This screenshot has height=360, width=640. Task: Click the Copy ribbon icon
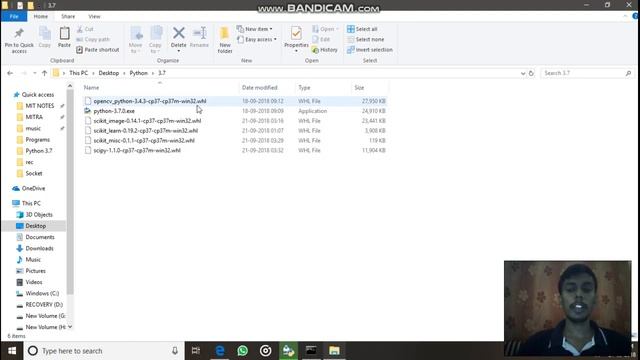[44, 38]
